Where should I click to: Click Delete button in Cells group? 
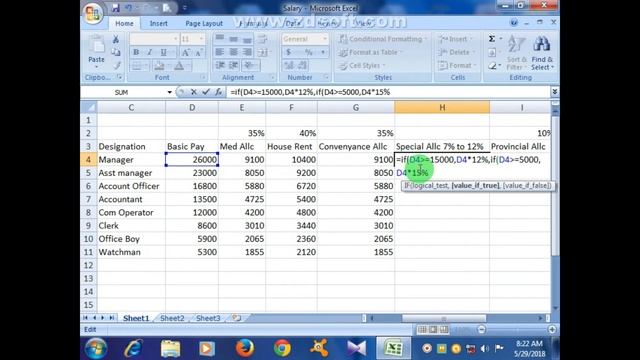(456, 52)
